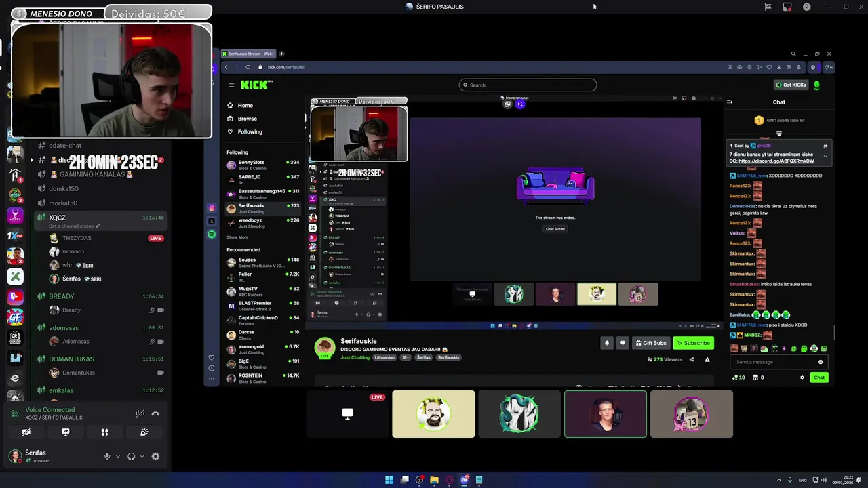Toggle Serifauskis notification bell
This screenshot has width=868, height=488.
tap(607, 343)
